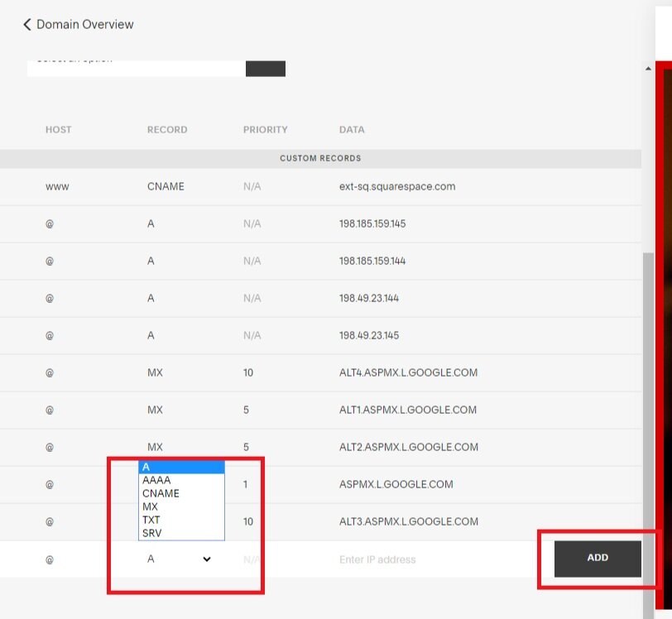This screenshot has width=672, height=619.
Task: Click the CUSTOM RECORDS section header
Action: [320, 158]
